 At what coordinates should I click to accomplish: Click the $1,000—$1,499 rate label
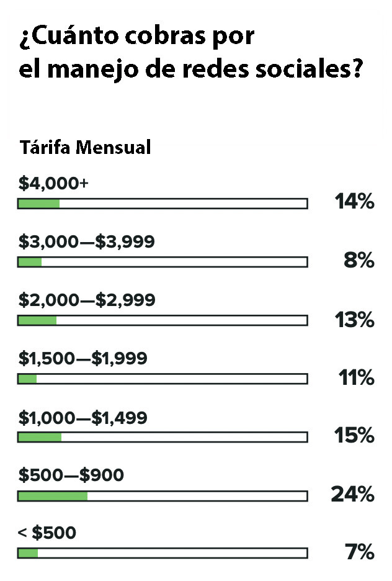[x=82, y=417]
